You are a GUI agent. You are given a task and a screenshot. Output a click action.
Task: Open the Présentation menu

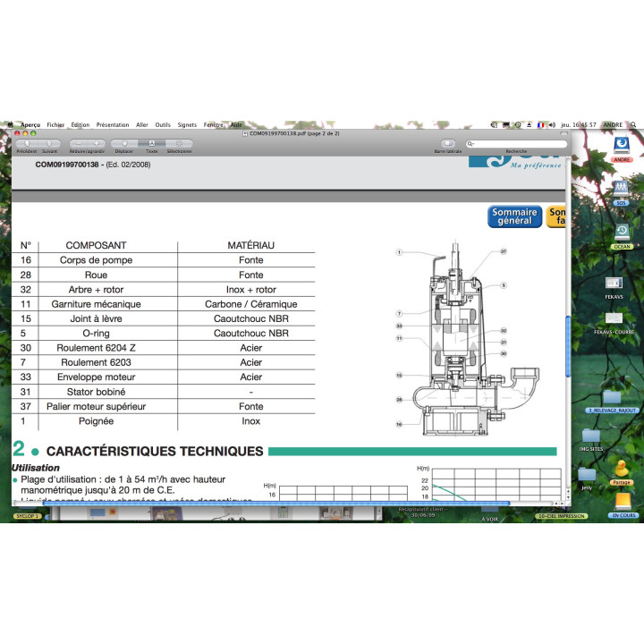pyautogui.click(x=113, y=125)
